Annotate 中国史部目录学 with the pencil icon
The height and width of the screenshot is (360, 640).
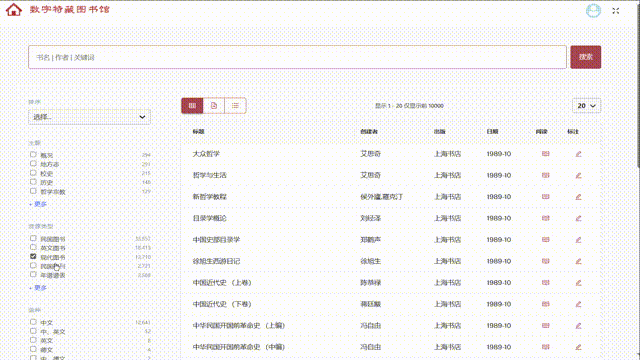click(x=578, y=240)
